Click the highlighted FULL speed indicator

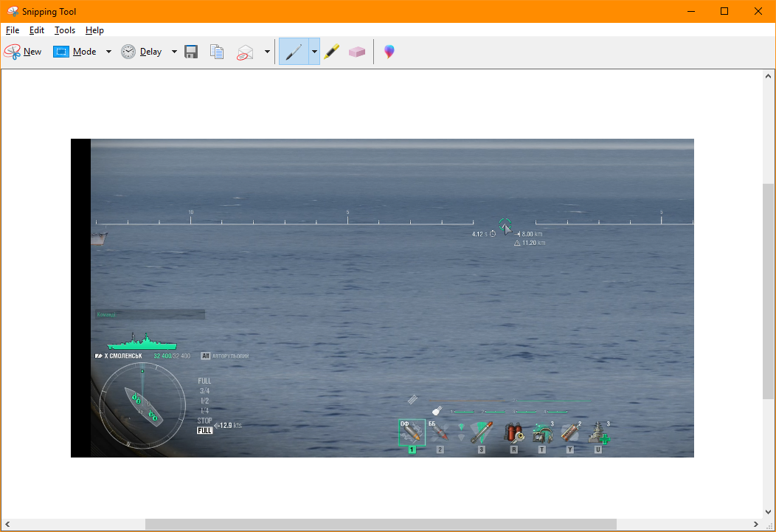(204, 431)
